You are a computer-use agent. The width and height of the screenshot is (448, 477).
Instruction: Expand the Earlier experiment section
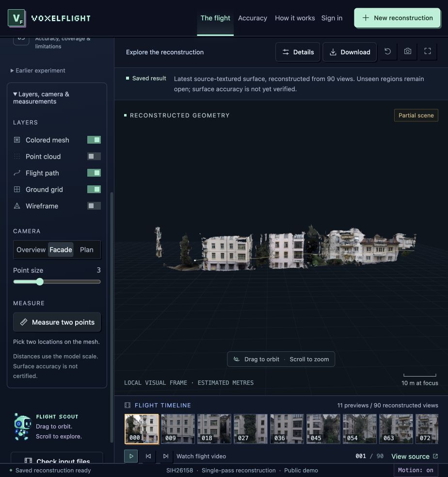click(38, 70)
